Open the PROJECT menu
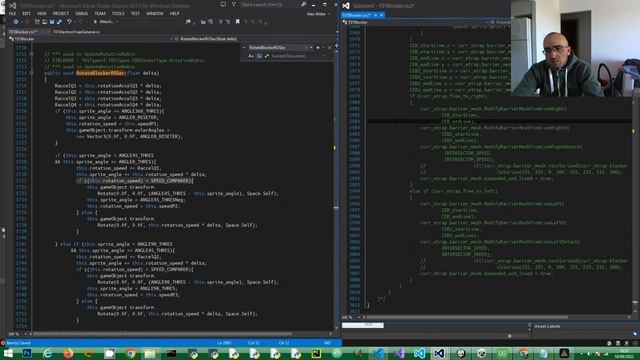Image resolution: width=640 pixels, height=360 pixels. (x=61, y=13)
